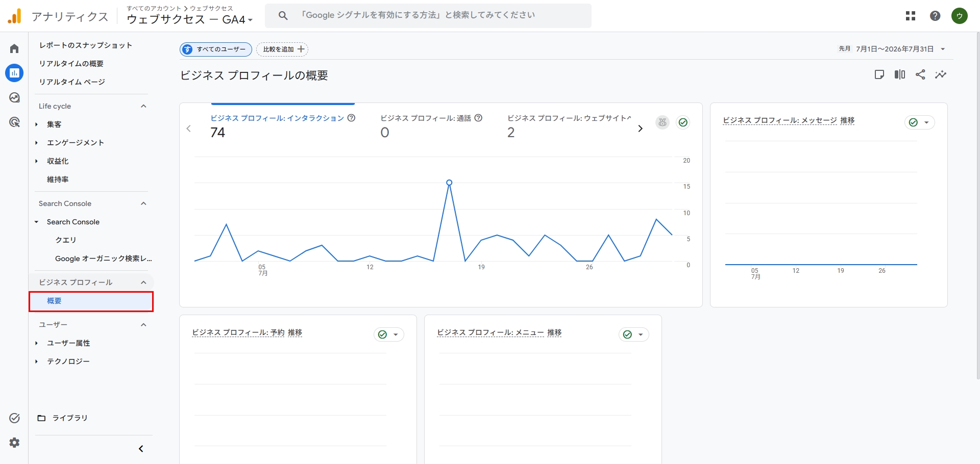Collapse the ユーザー section
Viewport: 980px width, 464px height.
(143, 325)
